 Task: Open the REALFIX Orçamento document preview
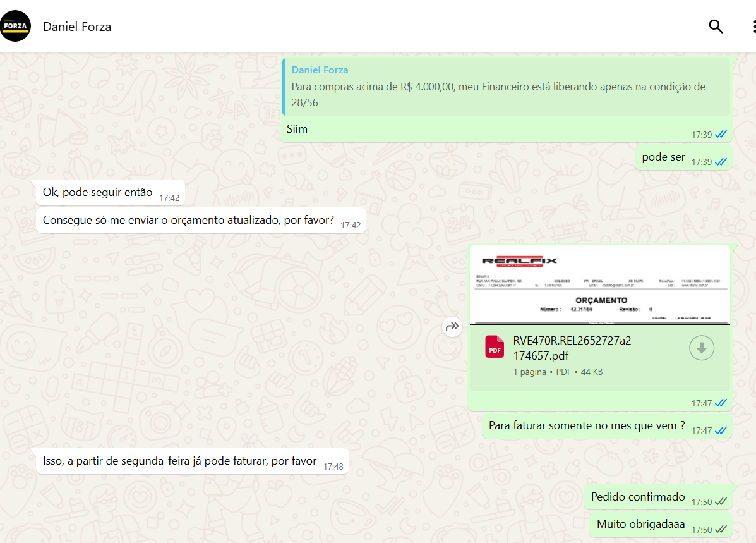pyautogui.click(x=599, y=284)
